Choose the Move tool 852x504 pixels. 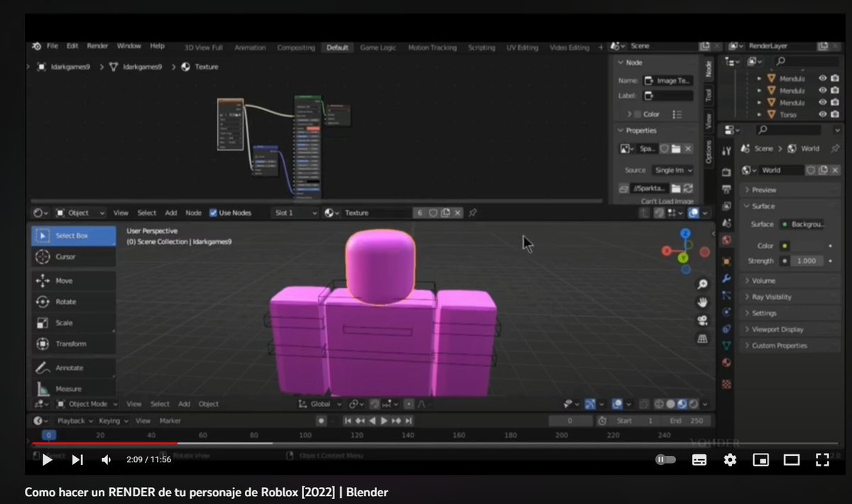pyautogui.click(x=73, y=280)
